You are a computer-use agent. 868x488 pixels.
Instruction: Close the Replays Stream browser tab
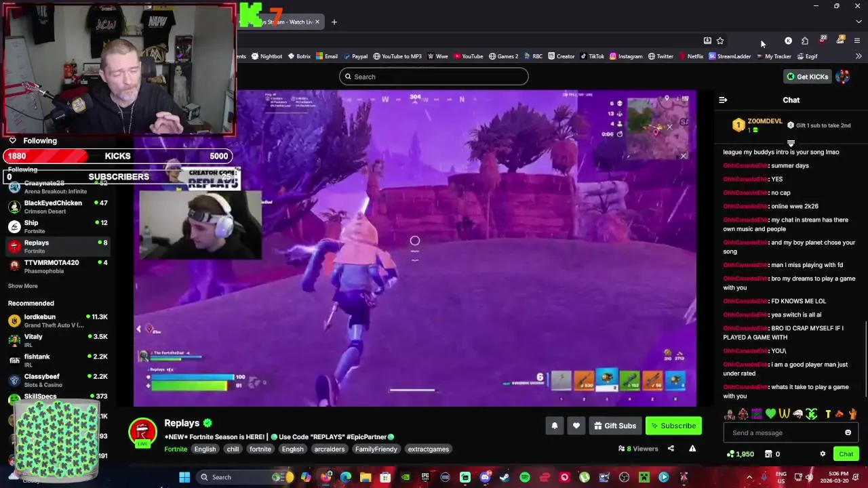[317, 22]
